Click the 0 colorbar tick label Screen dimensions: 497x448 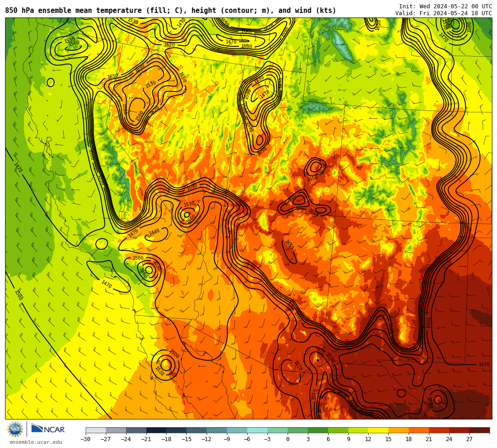pyautogui.click(x=288, y=439)
